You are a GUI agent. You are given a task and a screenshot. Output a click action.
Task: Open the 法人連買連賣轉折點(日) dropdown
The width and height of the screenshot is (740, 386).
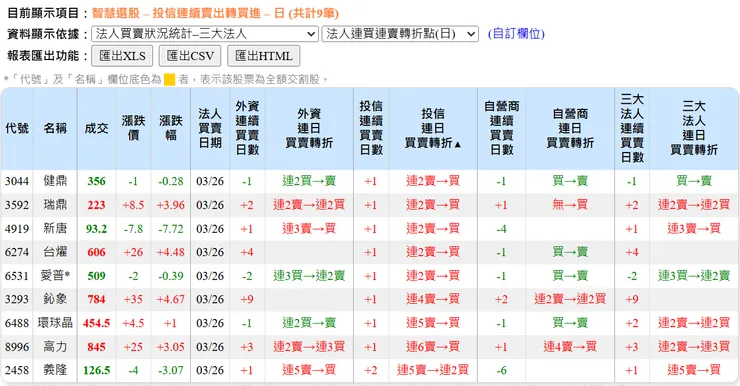pyautogui.click(x=400, y=34)
